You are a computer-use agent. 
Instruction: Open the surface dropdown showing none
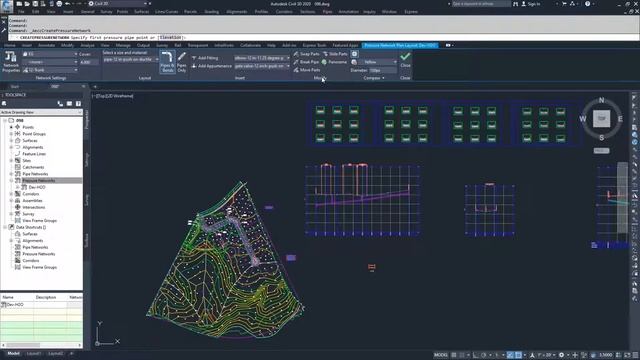[x=50, y=62]
